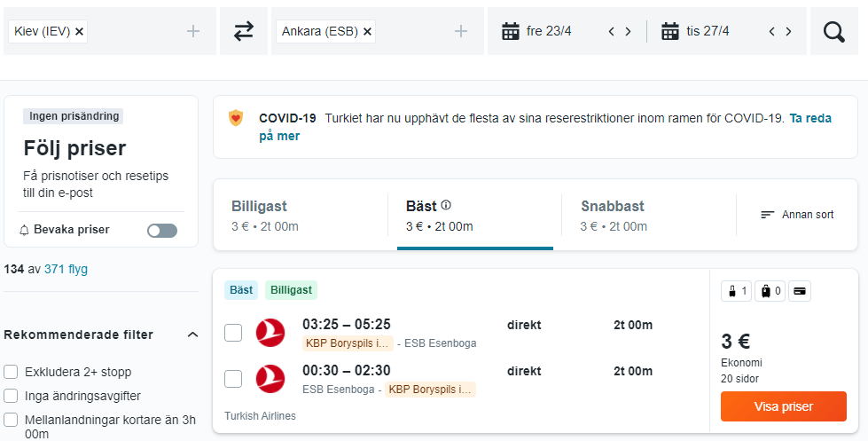The width and height of the screenshot is (868, 441).
Task: Check Exkludera 2+ stopp filter
Action: (x=11, y=372)
